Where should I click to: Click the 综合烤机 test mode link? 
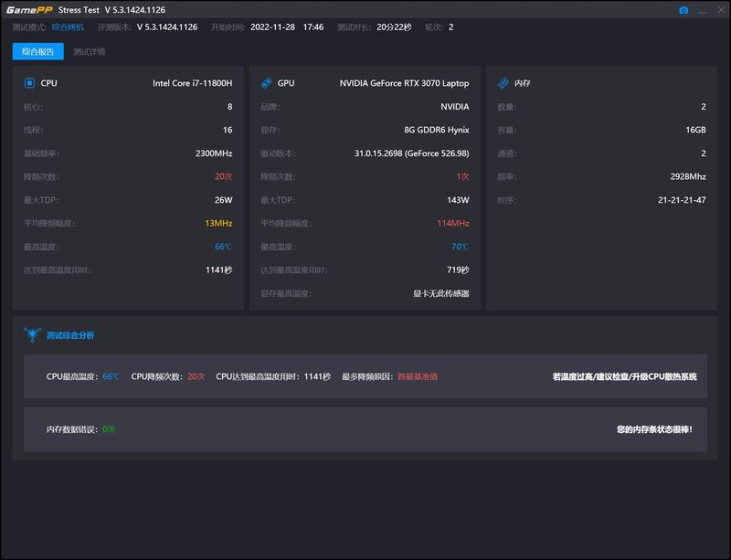coord(68,27)
